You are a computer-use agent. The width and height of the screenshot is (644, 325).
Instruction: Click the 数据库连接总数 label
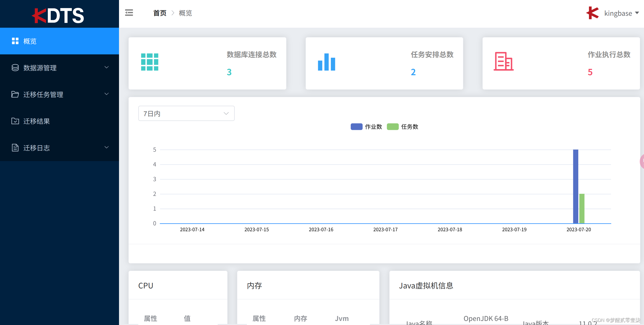point(251,55)
